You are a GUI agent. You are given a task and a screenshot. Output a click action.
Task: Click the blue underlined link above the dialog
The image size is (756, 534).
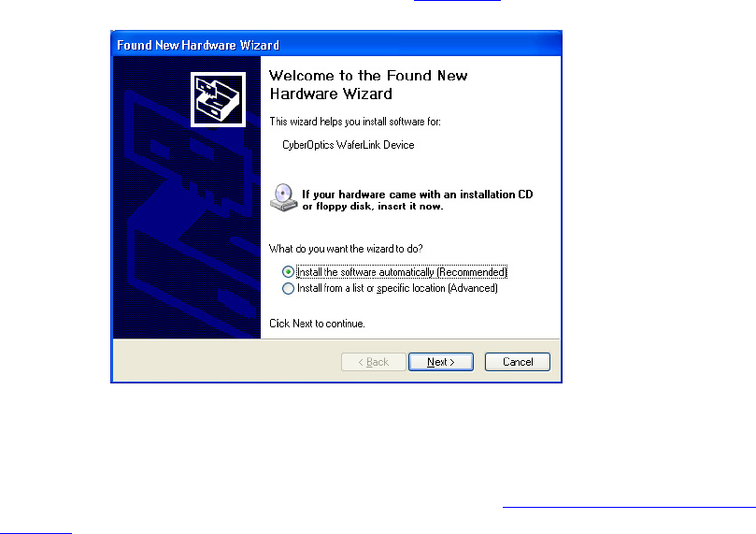(457, 1)
